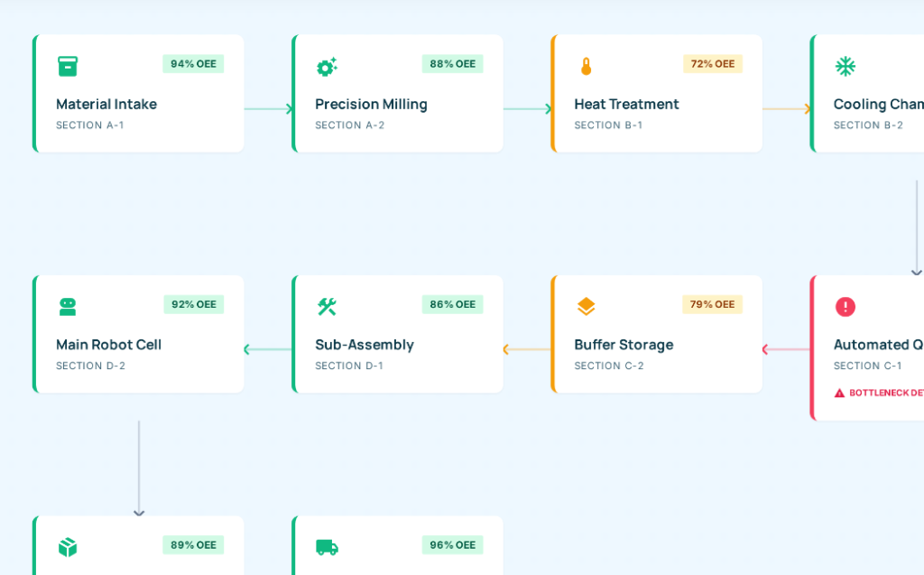Click the Cooling Chamber snowflake icon

[845, 66]
